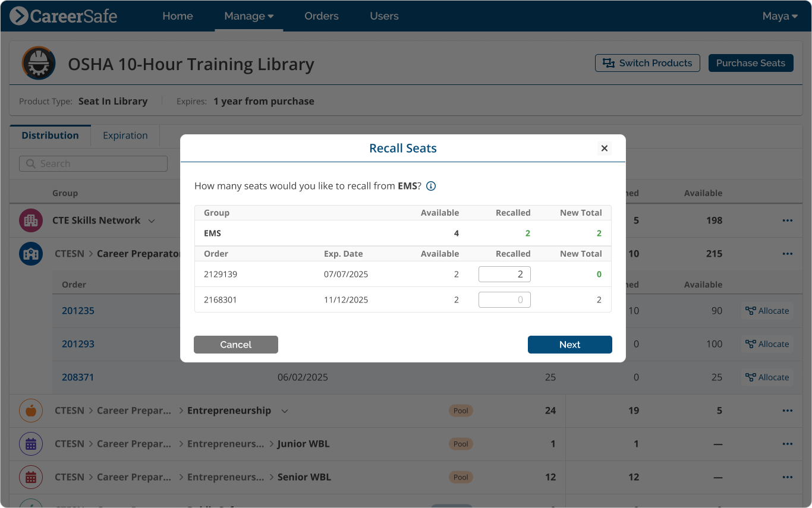Click the school icon beside Career Preparatory row
This screenshot has width=812, height=508.
pyautogui.click(x=30, y=254)
